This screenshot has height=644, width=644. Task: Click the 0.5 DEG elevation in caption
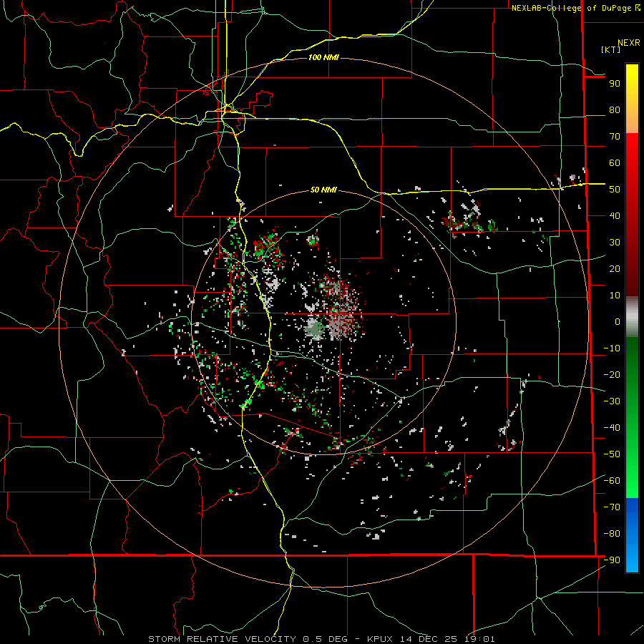(325, 639)
